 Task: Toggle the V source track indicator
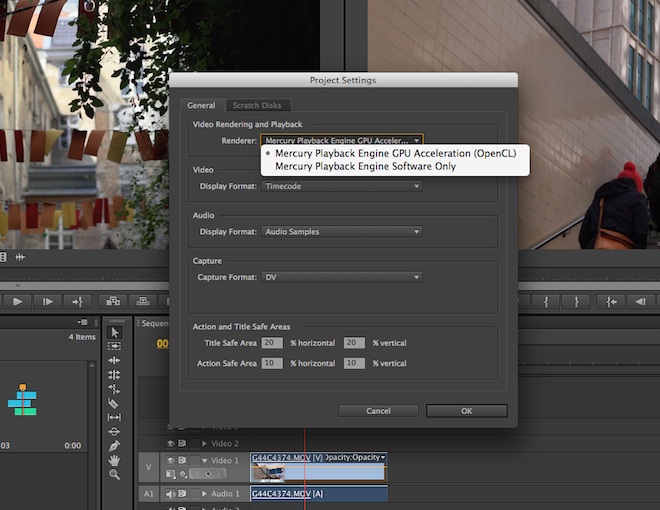pyautogui.click(x=149, y=467)
